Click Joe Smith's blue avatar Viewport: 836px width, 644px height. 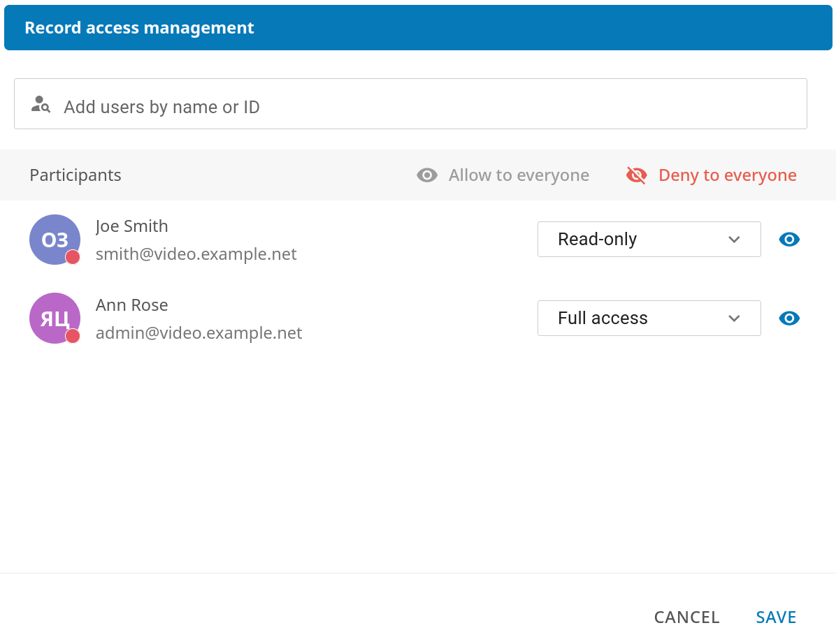(54, 239)
